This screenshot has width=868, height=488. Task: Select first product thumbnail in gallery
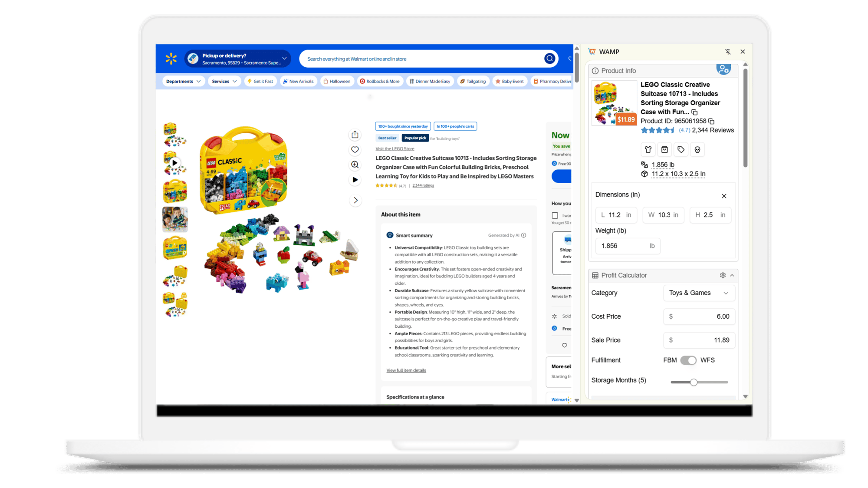click(175, 135)
